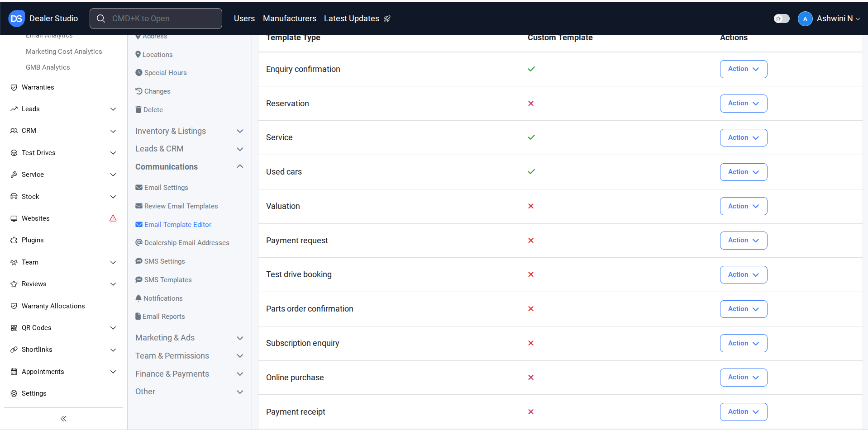868x430 pixels.
Task: Open Action dropdown for Test drive booking
Action: pyautogui.click(x=743, y=274)
